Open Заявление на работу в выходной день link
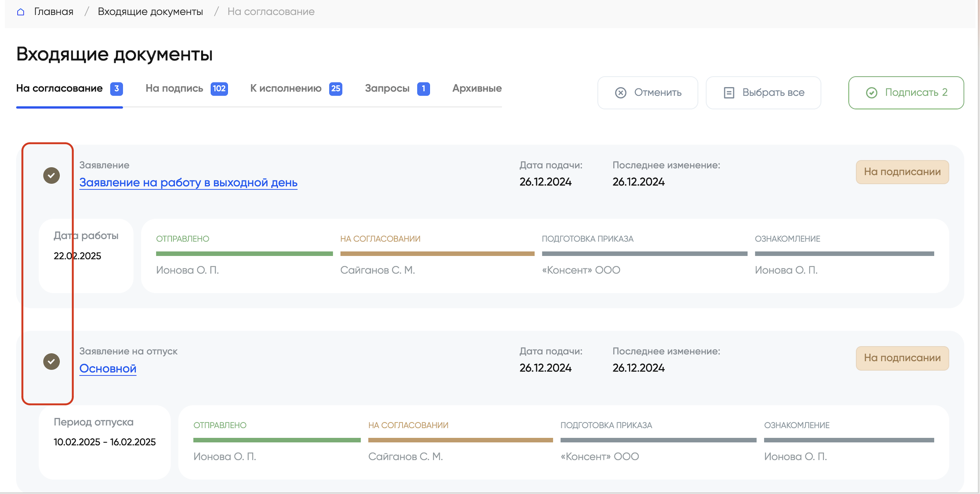 pos(188,183)
